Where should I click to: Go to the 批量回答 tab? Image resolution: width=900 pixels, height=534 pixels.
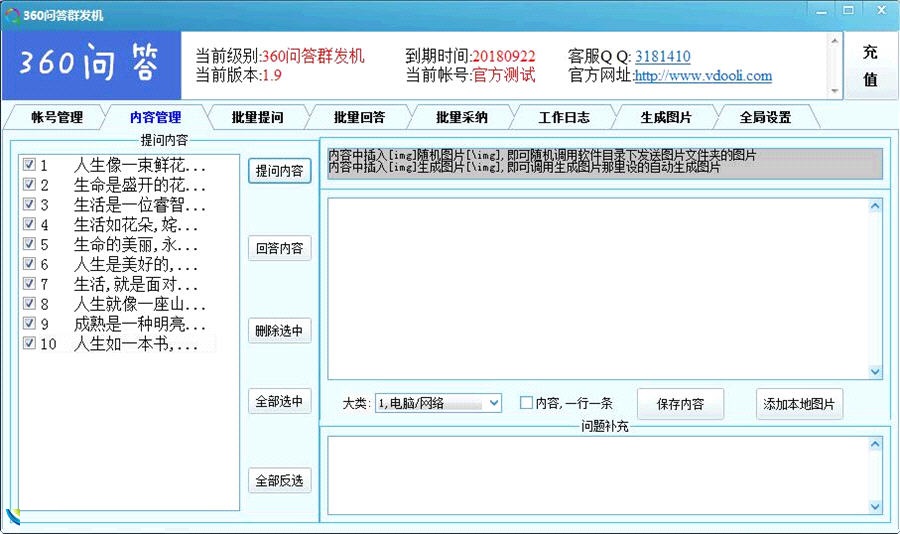tap(359, 118)
